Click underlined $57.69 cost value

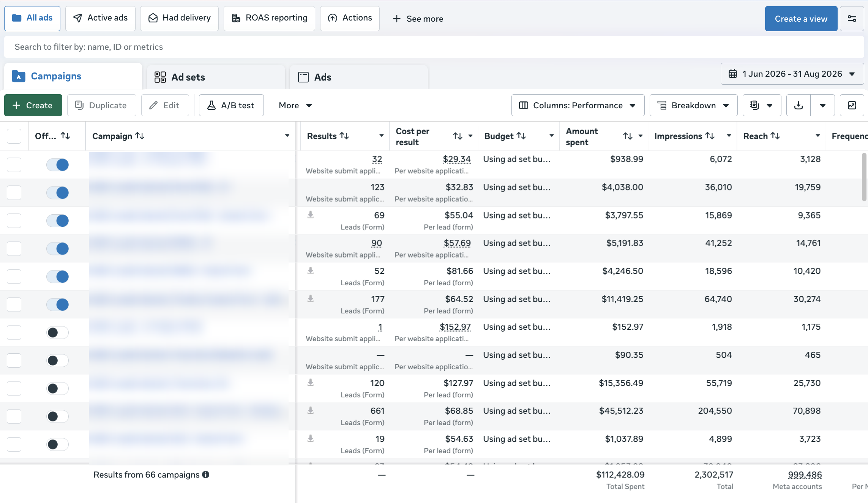click(457, 243)
